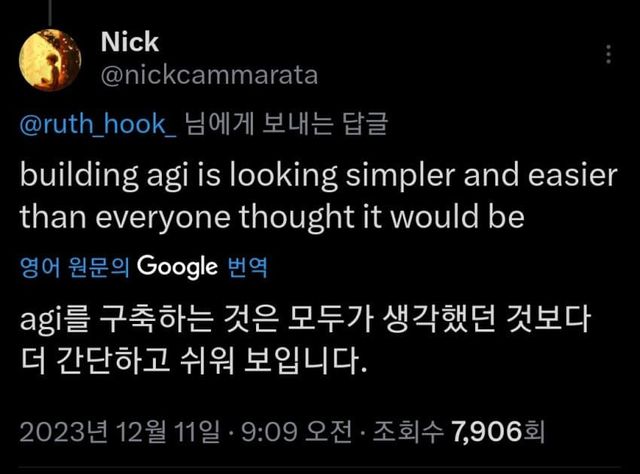Click the Google logo in translation line
This screenshot has width=640, height=474.
click(x=177, y=266)
